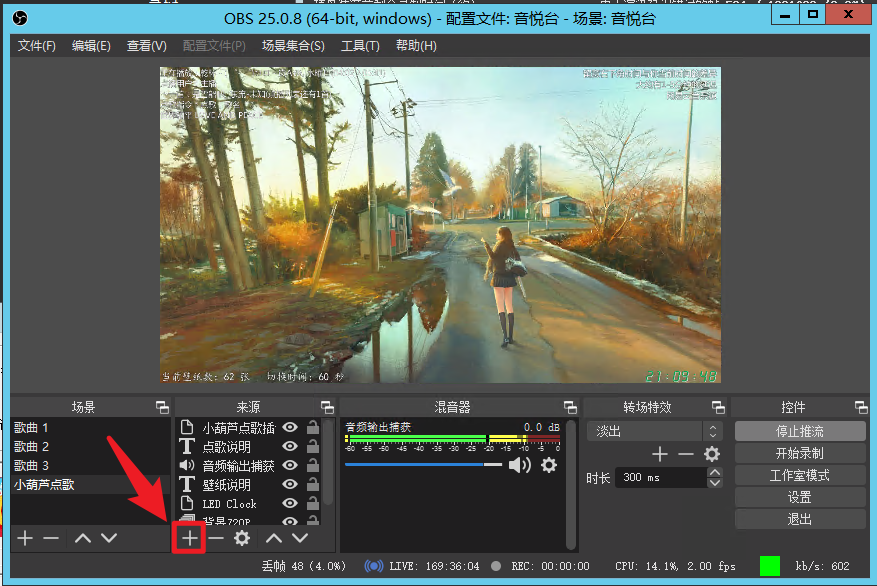Mute the 音频输出捕获 speaker icon in mixer
877x586 pixels.
click(x=519, y=465)
